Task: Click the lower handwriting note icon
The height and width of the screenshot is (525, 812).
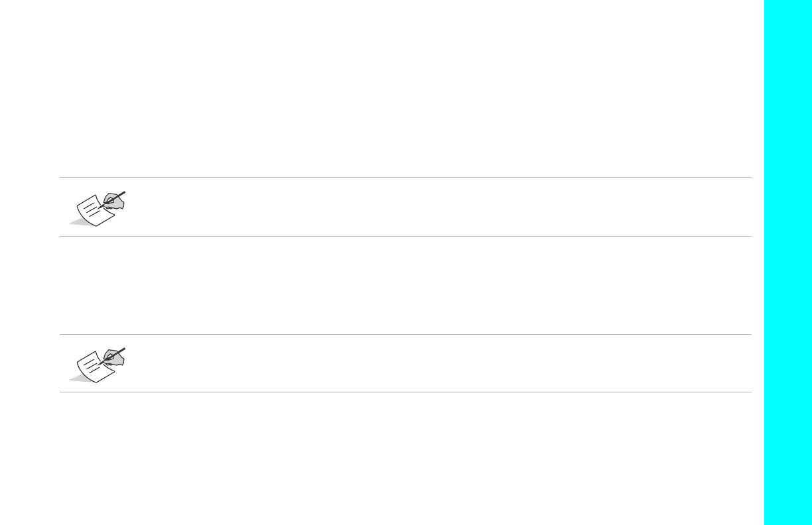Action: point(98,365)
